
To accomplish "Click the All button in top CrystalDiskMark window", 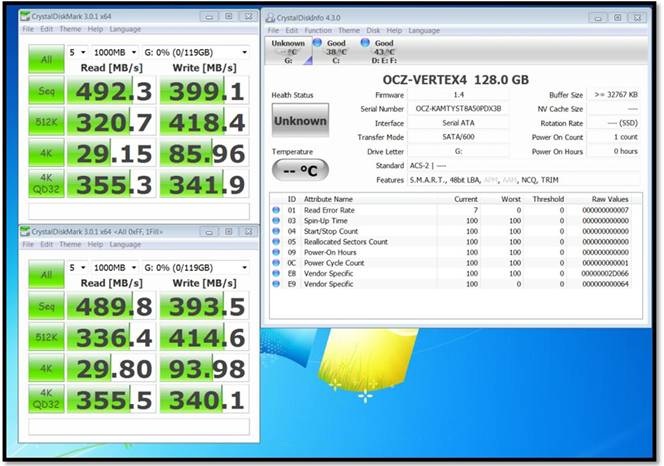I will 46,59.
